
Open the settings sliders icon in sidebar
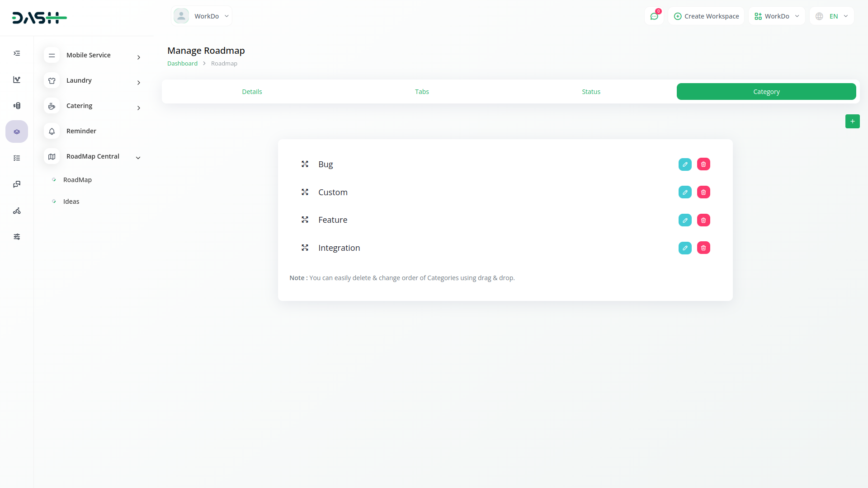(x=17, y=237)
